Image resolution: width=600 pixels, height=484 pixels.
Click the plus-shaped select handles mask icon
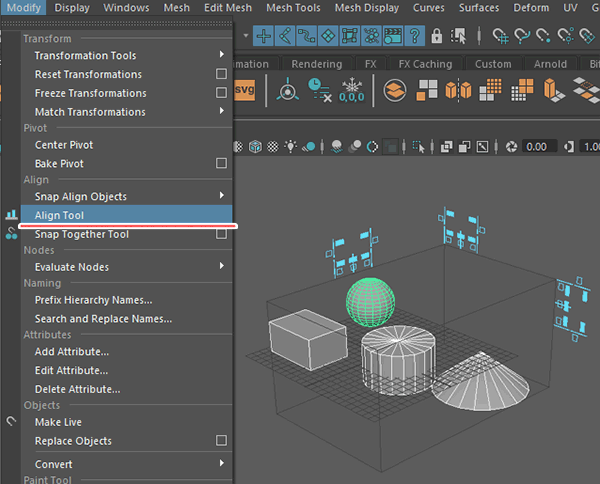click(264, 37)
